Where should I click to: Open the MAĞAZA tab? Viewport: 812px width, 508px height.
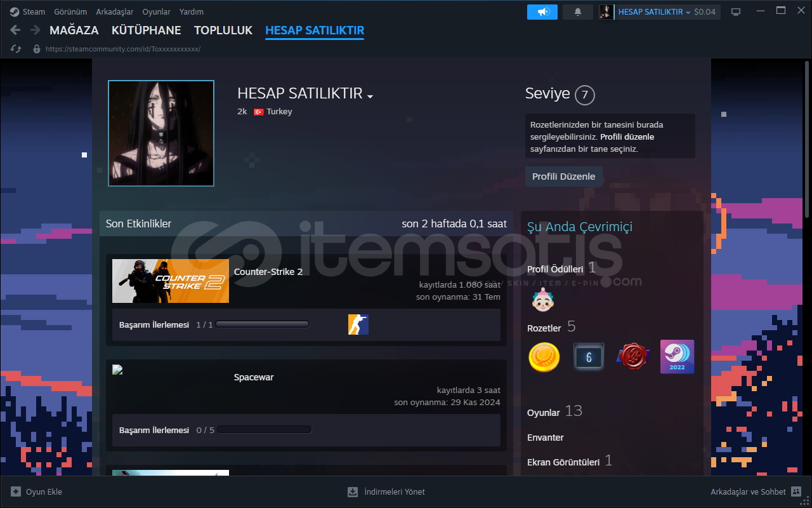pos(74,30)
